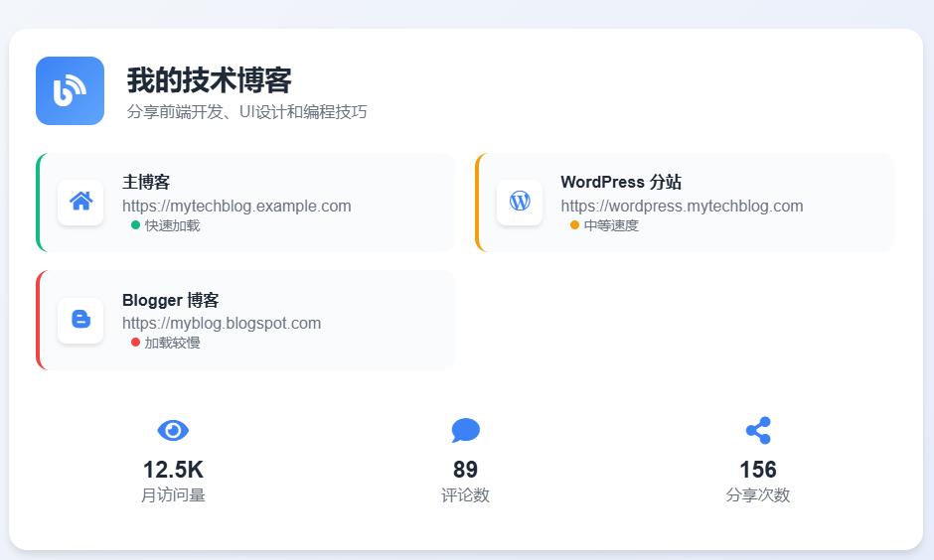
Task: Open the mytechblog.example.com link
Action: tap(236, 206)
